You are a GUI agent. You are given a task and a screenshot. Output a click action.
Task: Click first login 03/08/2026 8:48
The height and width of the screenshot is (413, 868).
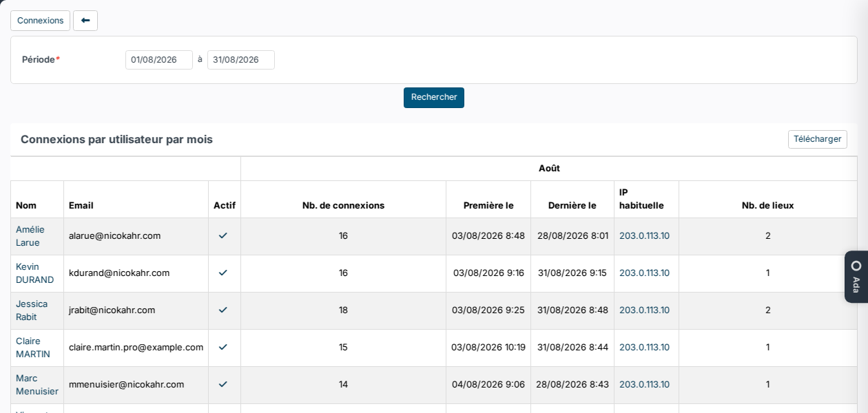[488, 235]
